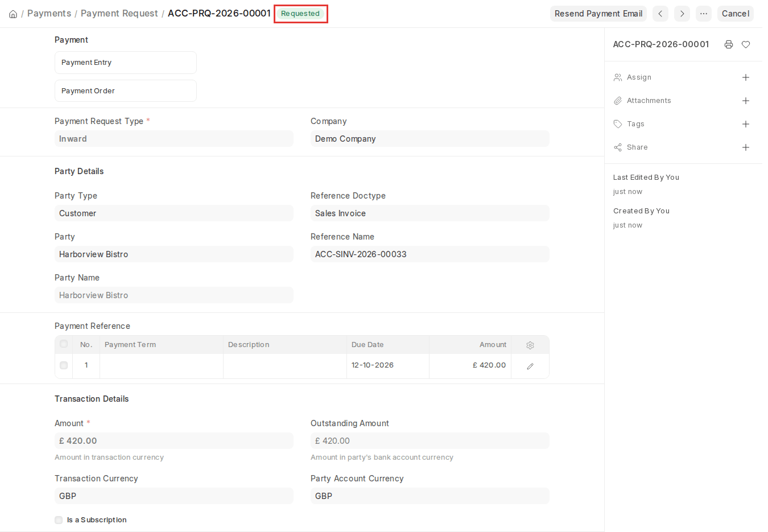Image resolution: width=768 pixels, height=532 pixels.
Task: Go to next document arrow
Action: pyautogui.click(x=682, y=14)
